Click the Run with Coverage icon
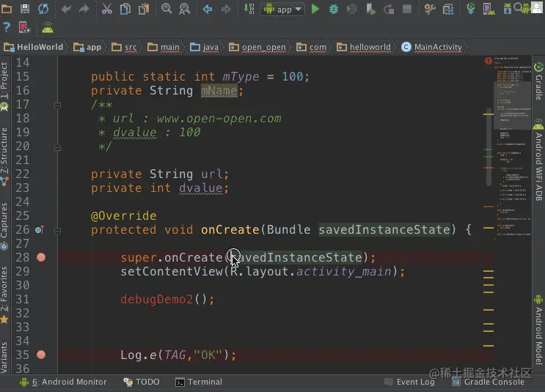Image resolution: width=545 pixels, height=392 pixels. (x=352, y=9)
